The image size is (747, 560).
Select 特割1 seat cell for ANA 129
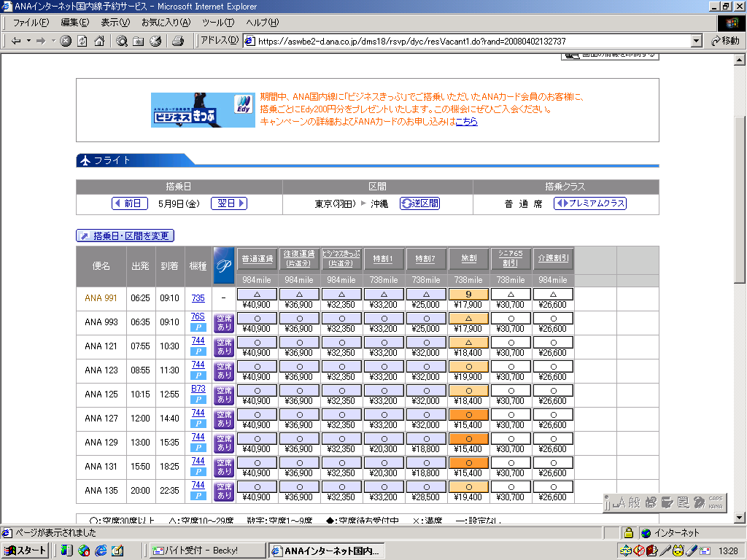point(384,438)
